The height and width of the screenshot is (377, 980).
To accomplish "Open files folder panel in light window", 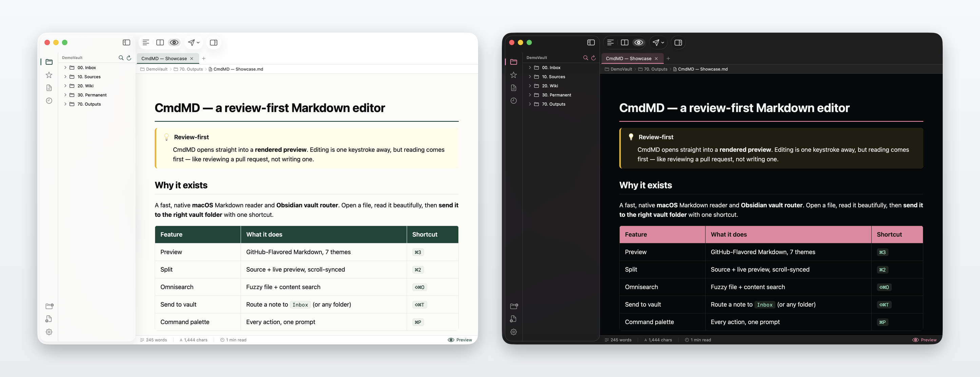I will (x=49, y=62).
